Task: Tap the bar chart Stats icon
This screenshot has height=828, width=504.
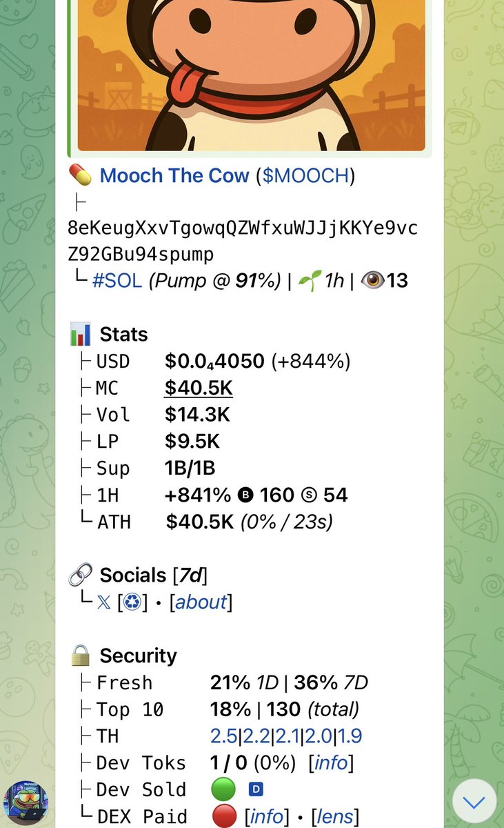Action: (x=81, y=335)
